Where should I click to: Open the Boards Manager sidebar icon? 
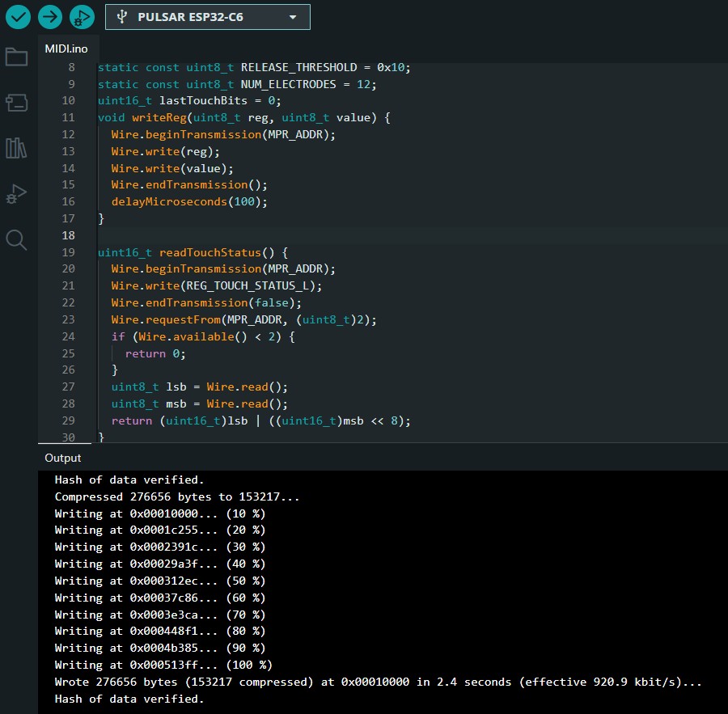pos(16,103)
